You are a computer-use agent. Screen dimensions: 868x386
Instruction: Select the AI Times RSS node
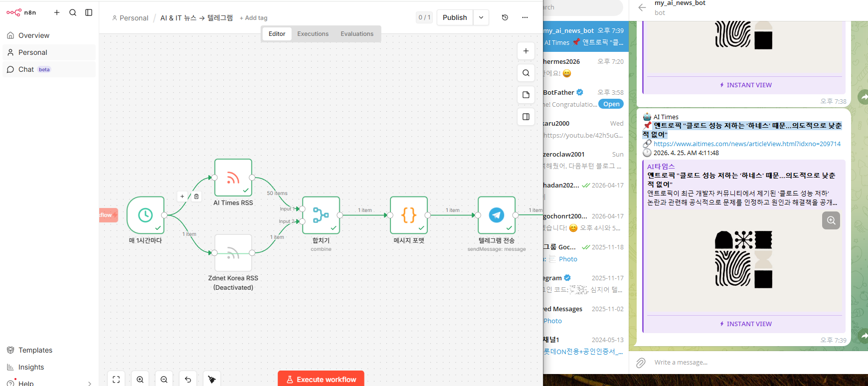pos(233,178)
